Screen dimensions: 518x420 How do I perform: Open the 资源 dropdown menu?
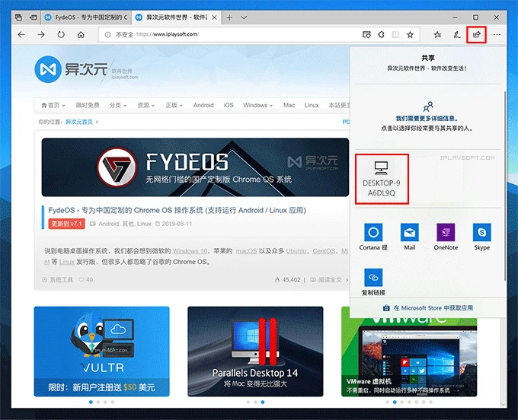click(x=146, y=105)
